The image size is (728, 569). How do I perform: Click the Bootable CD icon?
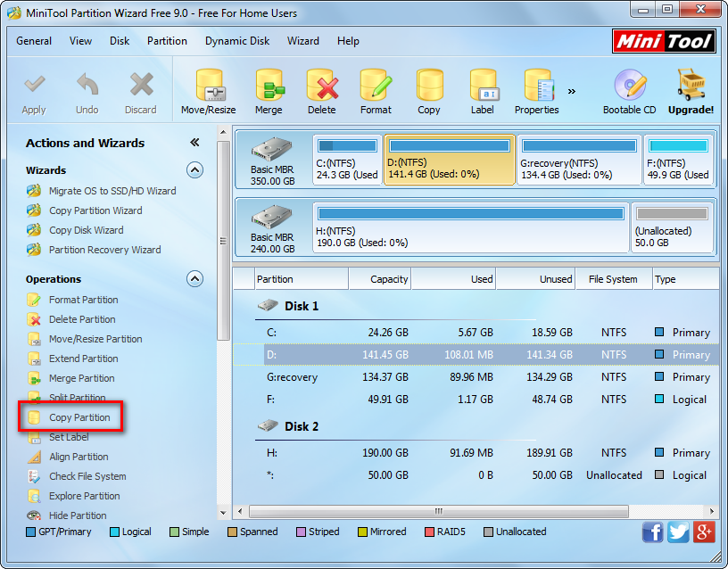630,85
